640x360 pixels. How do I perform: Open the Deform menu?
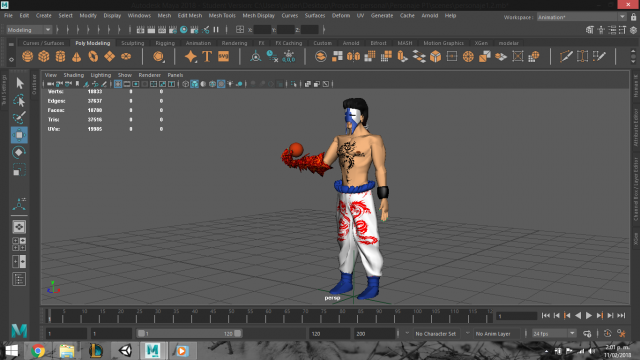(x=341, y=16)
